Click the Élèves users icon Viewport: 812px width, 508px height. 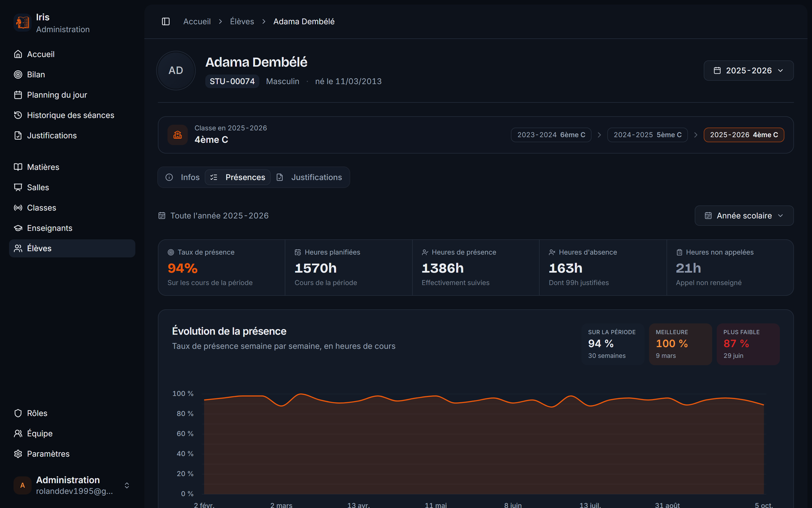(18, 248)
